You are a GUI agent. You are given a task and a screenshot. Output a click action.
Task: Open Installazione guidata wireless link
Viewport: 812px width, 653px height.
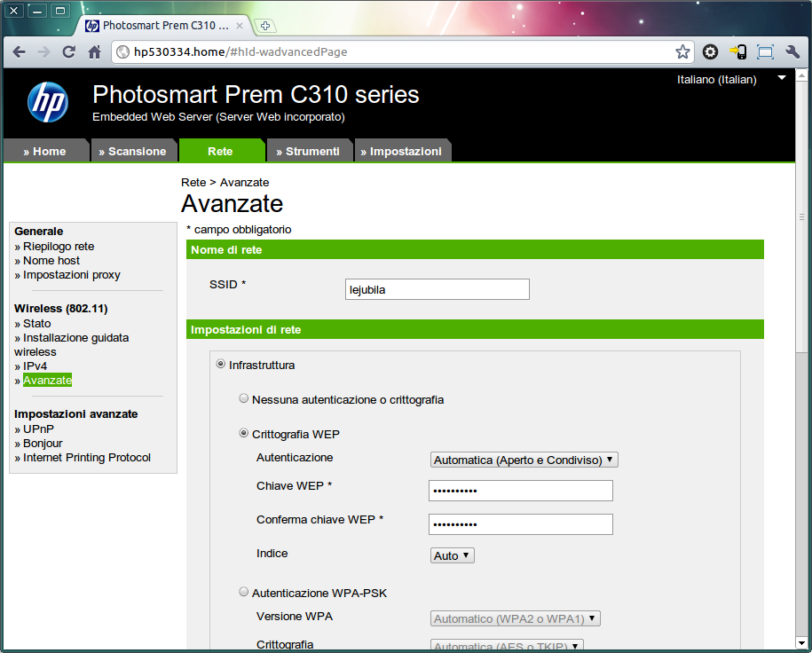(x=72, y=345)
